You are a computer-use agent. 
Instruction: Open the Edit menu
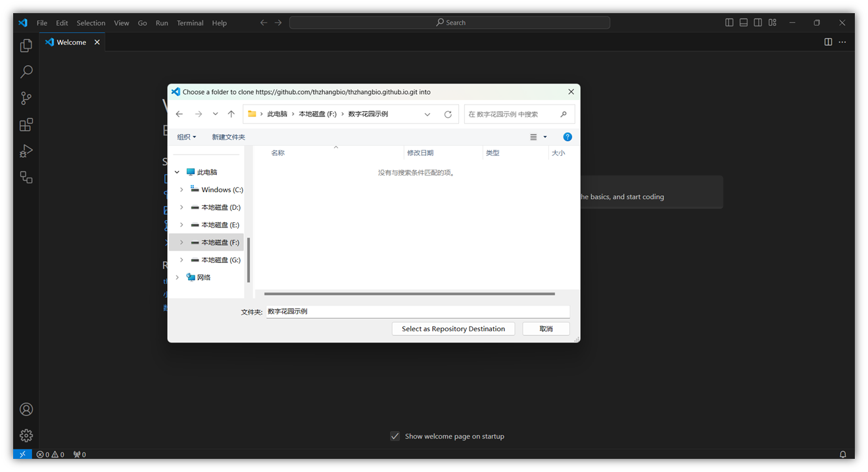point(62,22)
